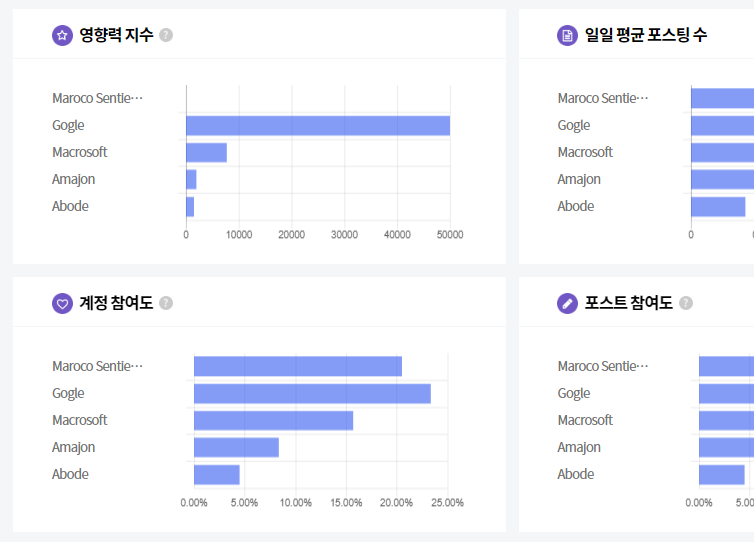754x542 pixels.
Task: Click the pencil icon beside 포스트 참여도
Action: pyautogui.click(x=567, y=303)
